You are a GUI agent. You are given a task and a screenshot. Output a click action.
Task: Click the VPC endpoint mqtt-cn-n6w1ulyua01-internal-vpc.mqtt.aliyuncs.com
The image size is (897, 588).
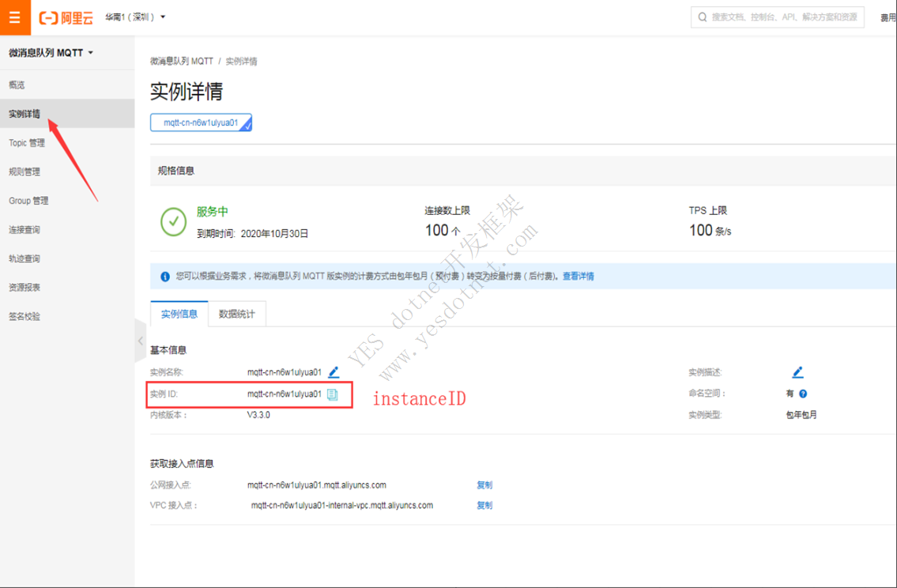click(x=342, y=506)
